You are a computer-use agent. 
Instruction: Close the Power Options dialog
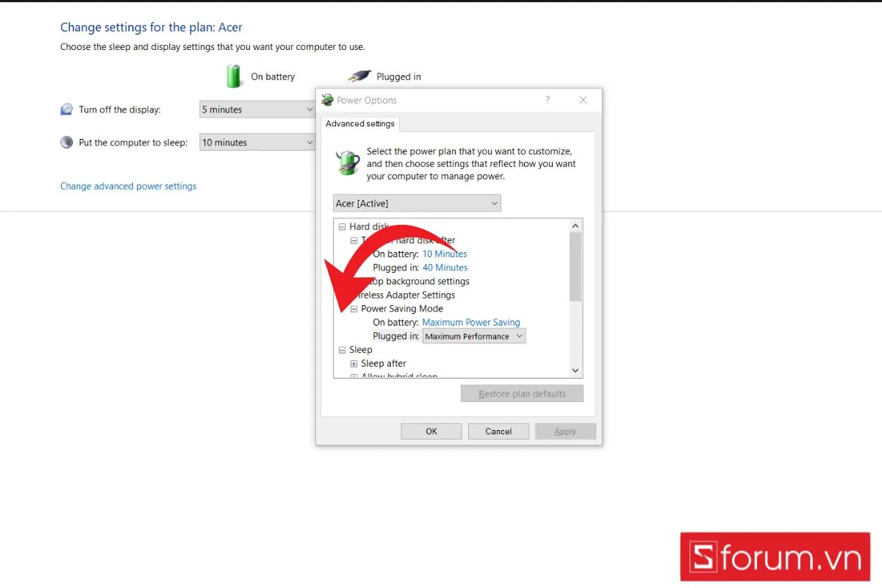[x=583, y=100]
